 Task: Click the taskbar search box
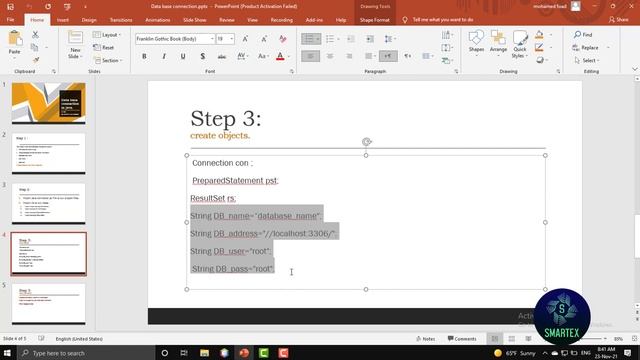coord(87,353)
